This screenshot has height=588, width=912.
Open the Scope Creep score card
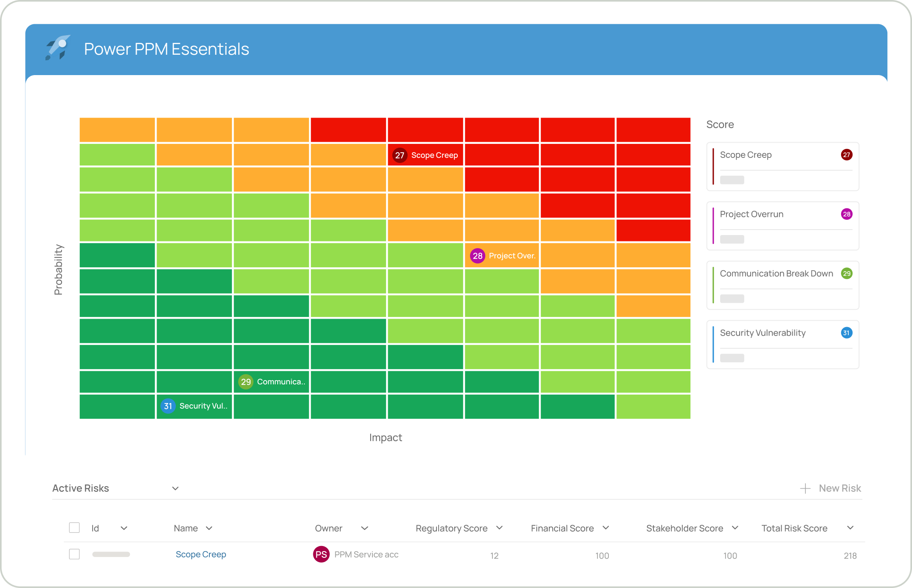pos(783,167)
